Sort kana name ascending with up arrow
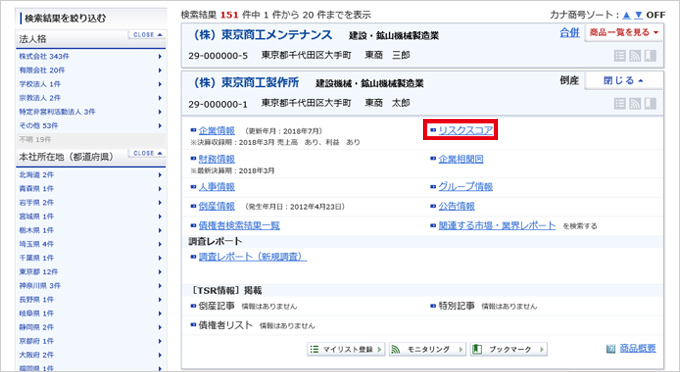The image size is (680, 372). coord(627,15)
